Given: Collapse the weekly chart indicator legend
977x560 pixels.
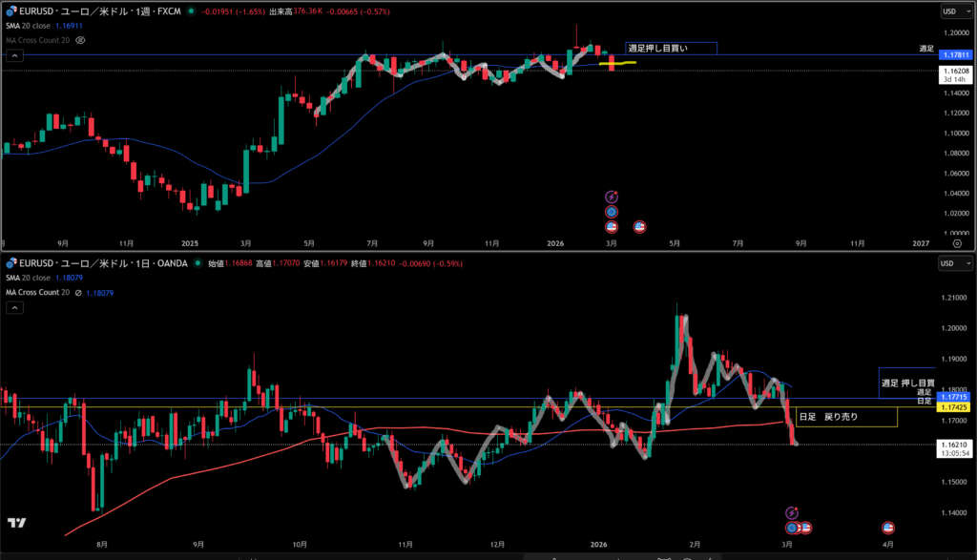Looking at the screenshot, I should tap(14, 56).
